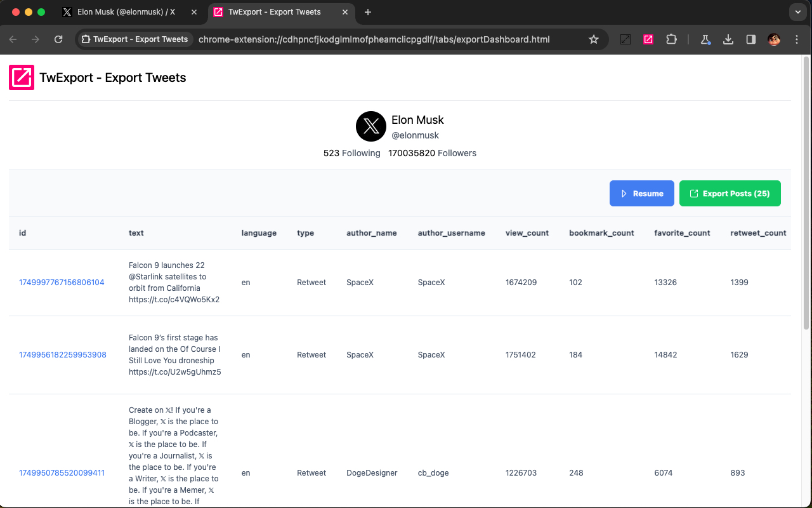Click view count value 1674209

coord(521,283)
